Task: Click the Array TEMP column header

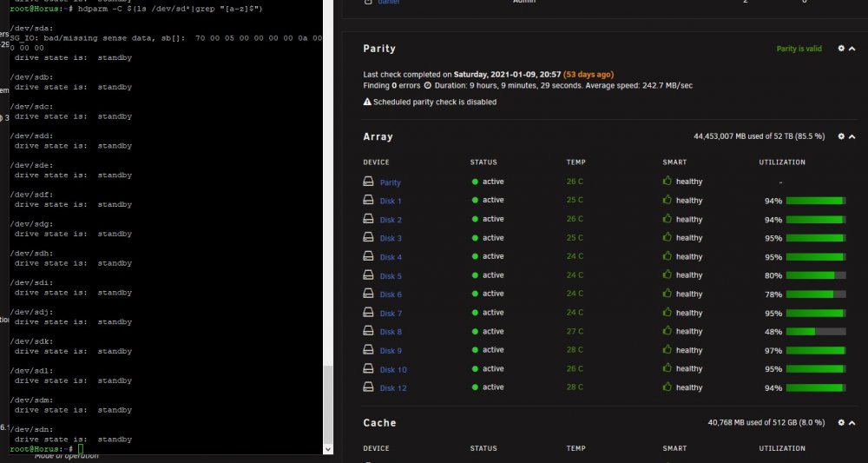Action: click(x=575, y=162)
